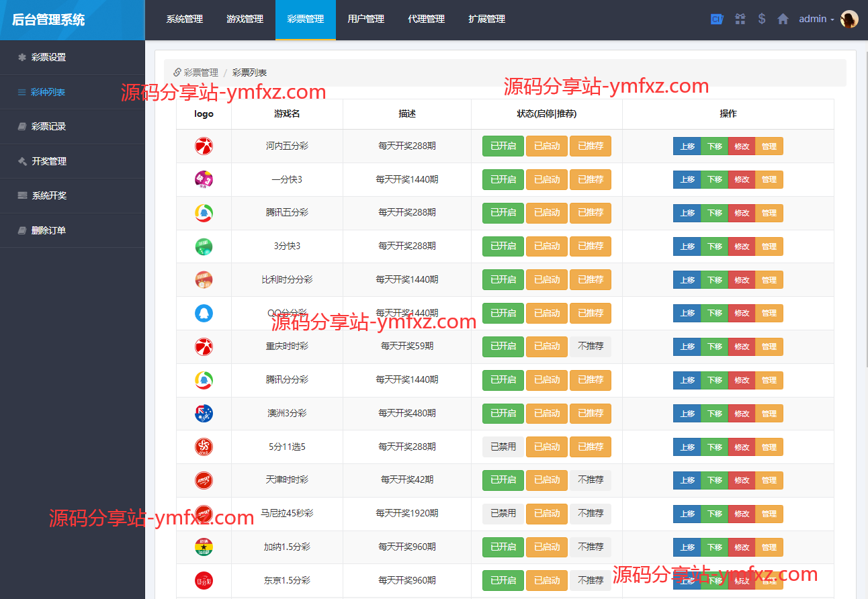Image resolution: width=868 pixels, height=599 pixels.
Task: Click the admin avatar picture
Action: 849,19
